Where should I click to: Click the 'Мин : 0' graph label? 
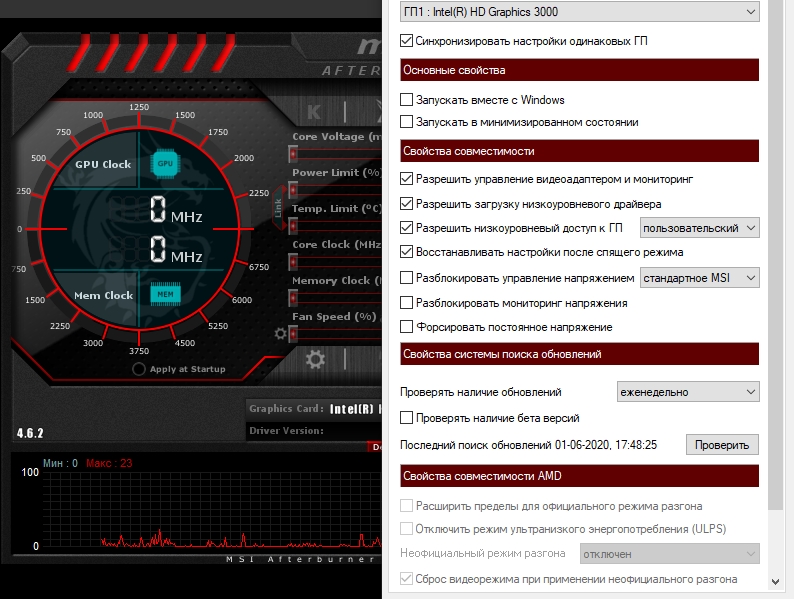60,463
